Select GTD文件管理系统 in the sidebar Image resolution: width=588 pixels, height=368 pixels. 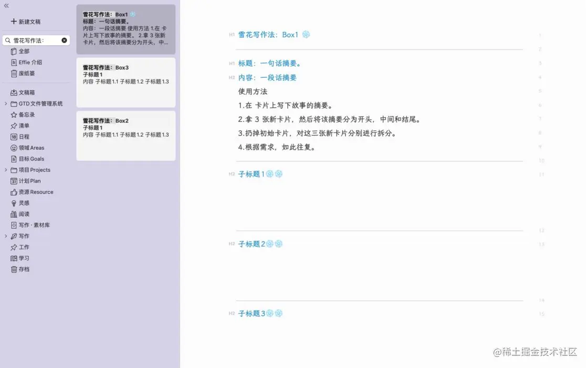(40, 104)
